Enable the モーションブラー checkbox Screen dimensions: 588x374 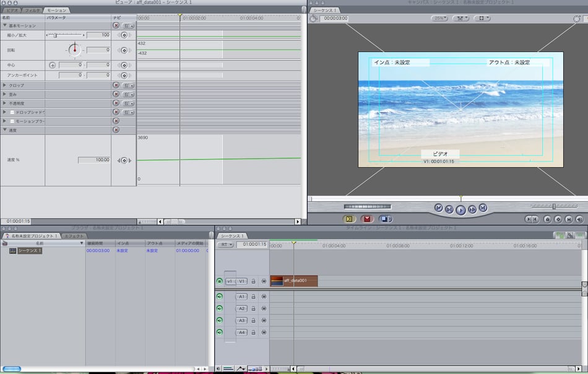[12, 121]
